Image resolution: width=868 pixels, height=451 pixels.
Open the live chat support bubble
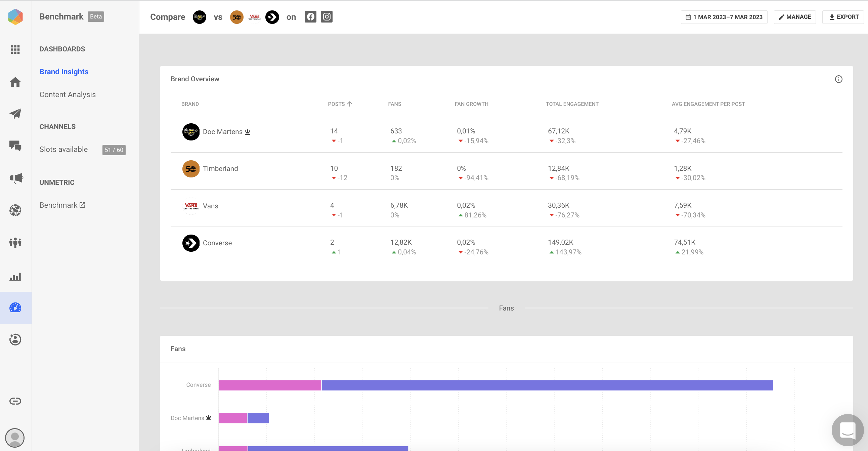[848, 430]
